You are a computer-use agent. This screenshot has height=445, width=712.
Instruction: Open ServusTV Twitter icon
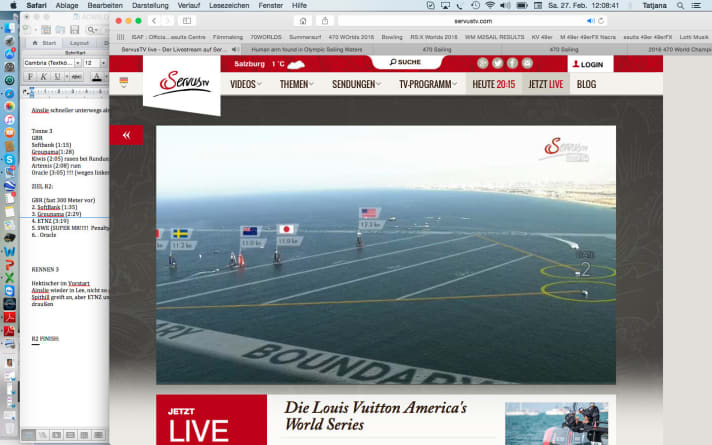[497, 64]
